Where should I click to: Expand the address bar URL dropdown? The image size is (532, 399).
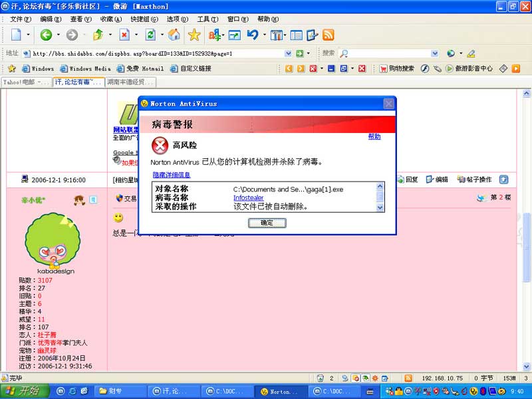tap(288, 53)
